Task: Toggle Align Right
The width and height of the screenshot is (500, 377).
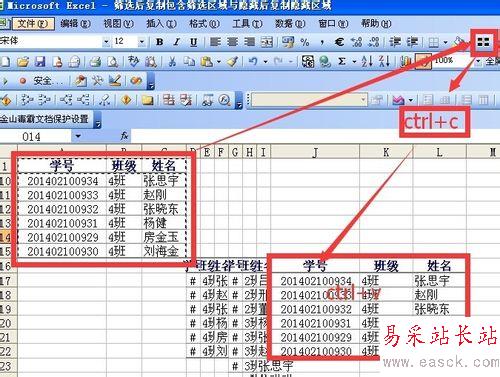Action: pyautogui.click(x=249, y=42)
